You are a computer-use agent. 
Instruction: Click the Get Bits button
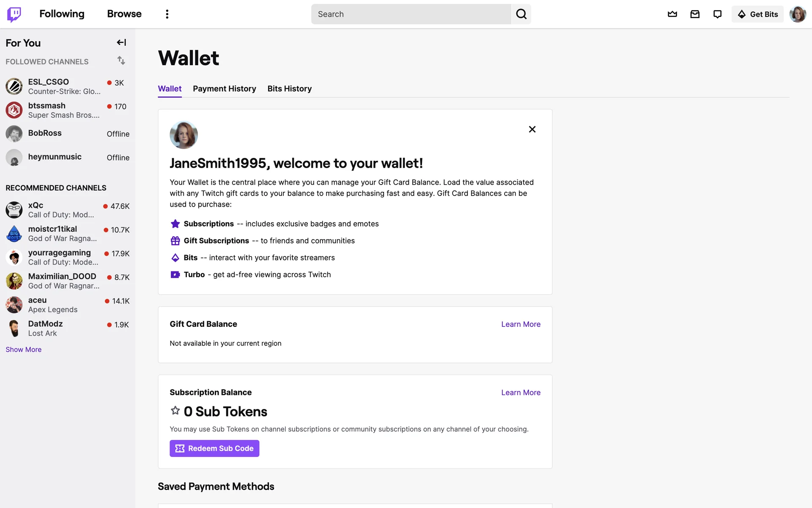[x=757, y=14]
